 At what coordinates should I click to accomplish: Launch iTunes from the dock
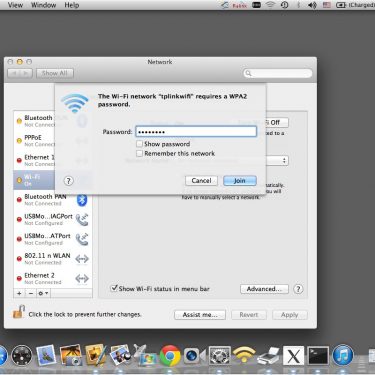[x=343, y=355]
